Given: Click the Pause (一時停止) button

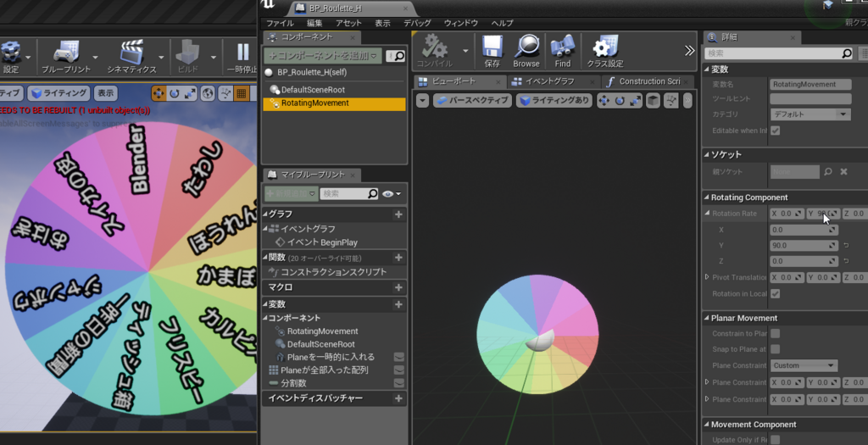Looking at the screenshot, I should (242, 52).
